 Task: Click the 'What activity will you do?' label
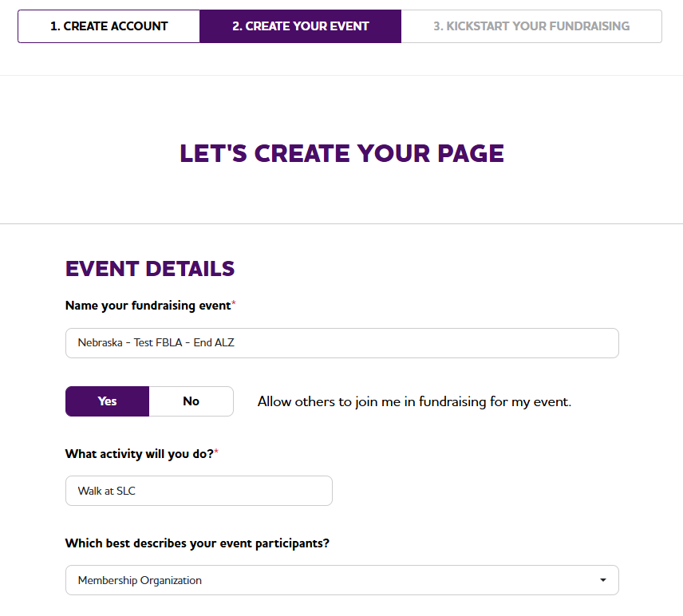(x=139, y=453)
